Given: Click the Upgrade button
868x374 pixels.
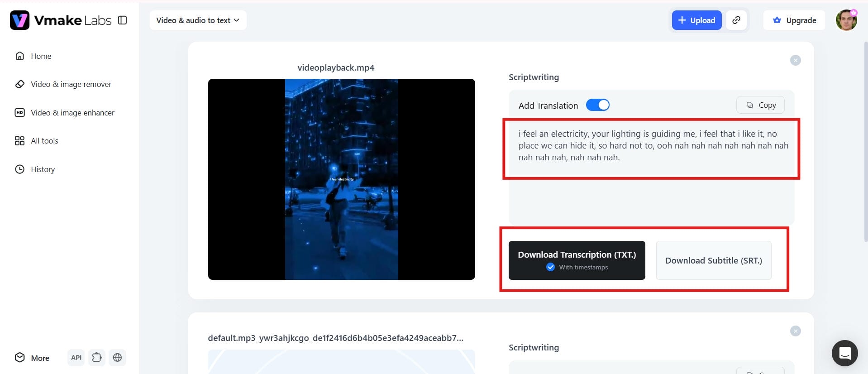Looking at the screenshot, I should (x=794, y=20).
